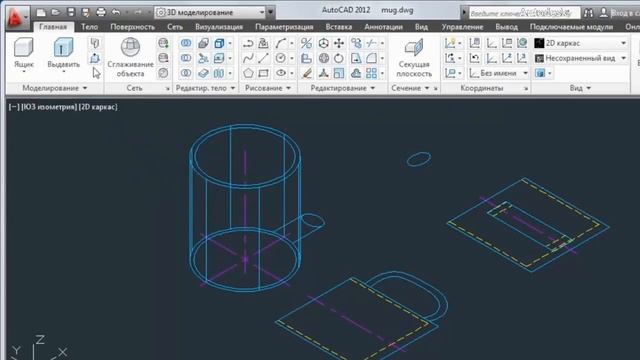Restore previous UCS icon
This screenshot has width=640, height=360.
(474, 58)
